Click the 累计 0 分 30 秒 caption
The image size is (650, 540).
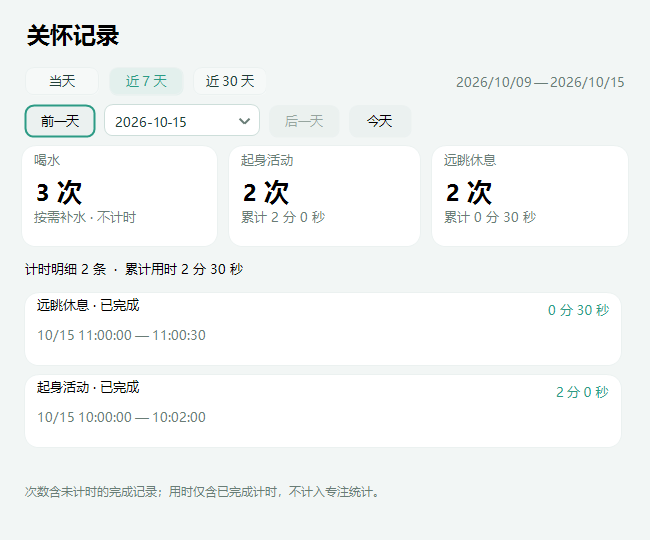[490, 217]
